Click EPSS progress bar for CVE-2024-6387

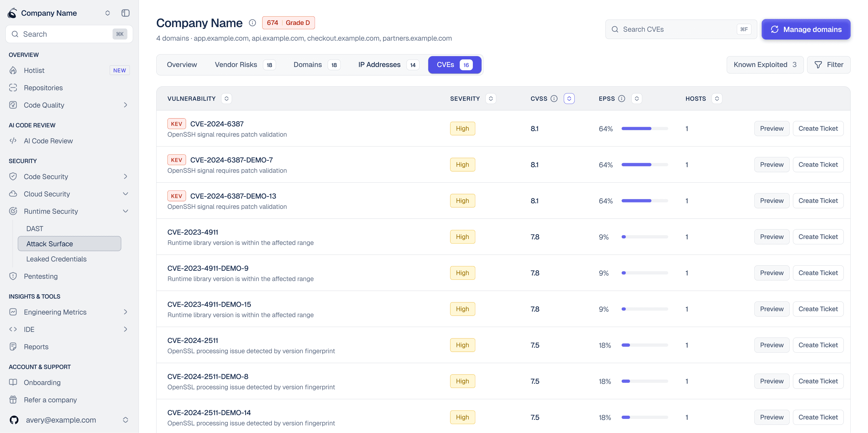pos(644,129)
